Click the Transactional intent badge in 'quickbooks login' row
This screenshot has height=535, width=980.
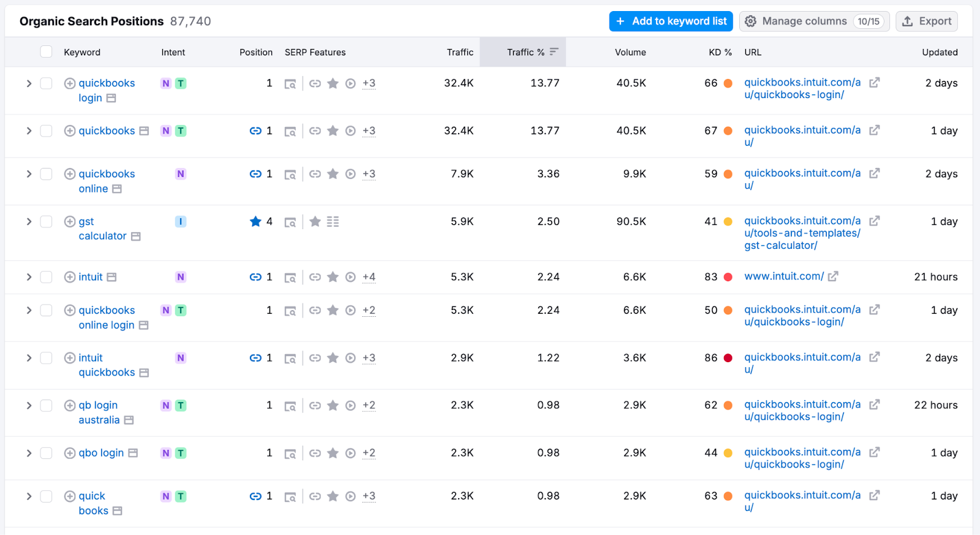(181, 83)
